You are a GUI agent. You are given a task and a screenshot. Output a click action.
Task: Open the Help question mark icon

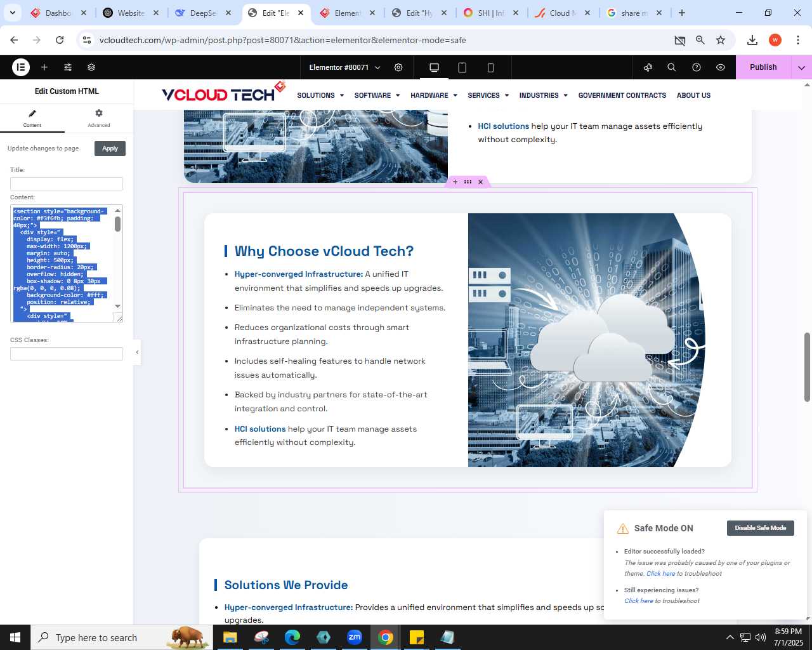coord(697,67)
